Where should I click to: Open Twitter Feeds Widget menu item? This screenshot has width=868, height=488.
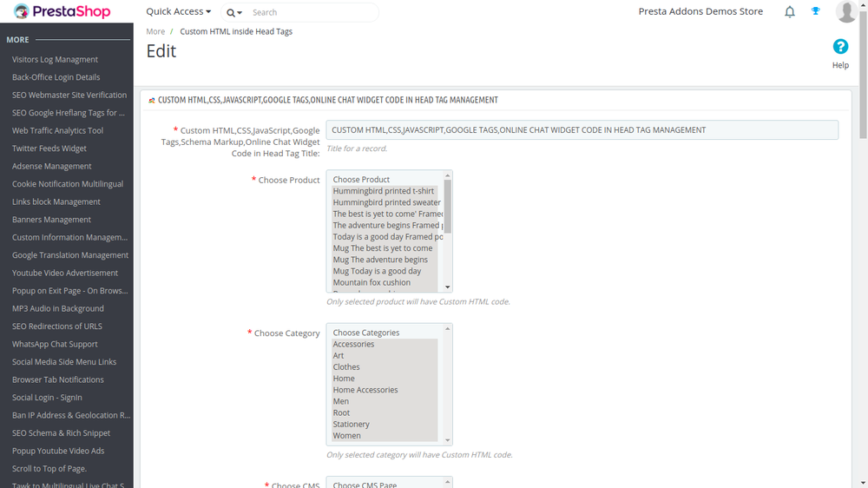point(49,148)
